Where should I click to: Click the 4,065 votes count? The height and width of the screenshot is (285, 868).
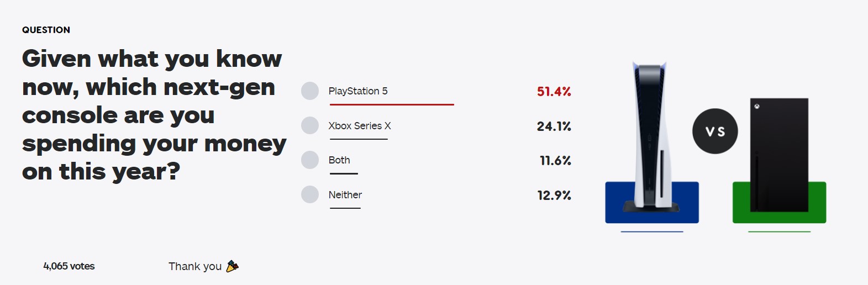pyautogui.click(x=69, y=266)
